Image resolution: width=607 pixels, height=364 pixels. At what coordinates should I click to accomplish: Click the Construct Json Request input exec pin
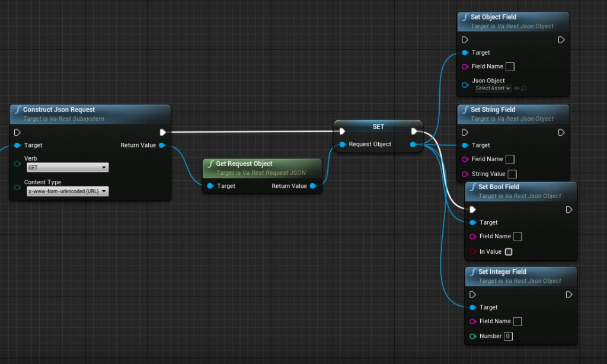pos(17,132)
